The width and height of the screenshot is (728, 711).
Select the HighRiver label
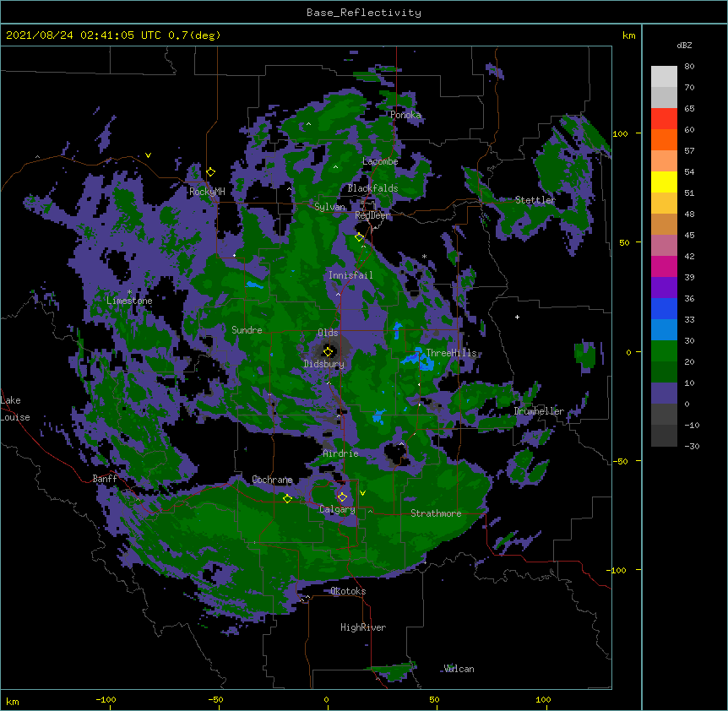click(x=363, y=627)
